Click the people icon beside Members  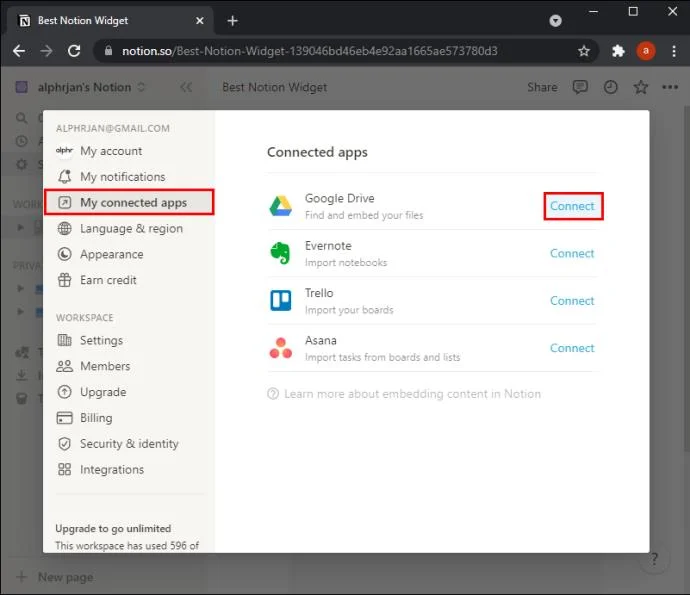65,366
